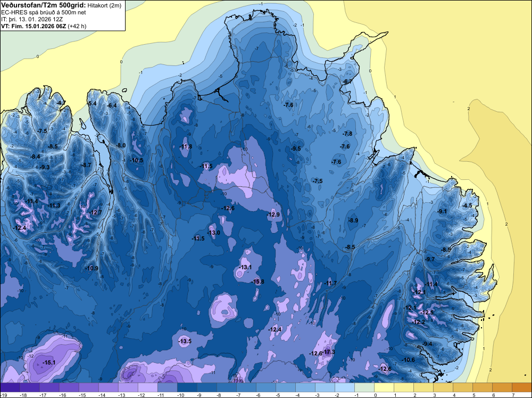Click the -13.5 temperature value
The image size is (532, 398).
click(x=185, y=342)
